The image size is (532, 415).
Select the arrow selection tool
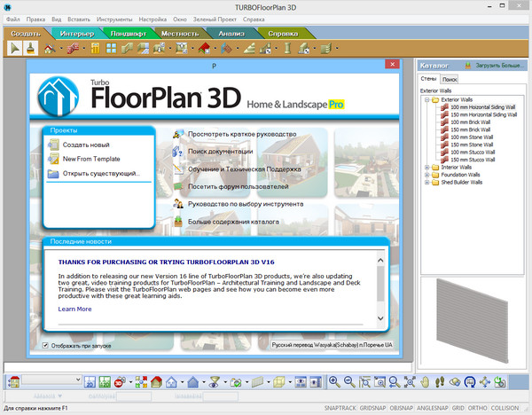pyautogui.click(x=15, y=49)
